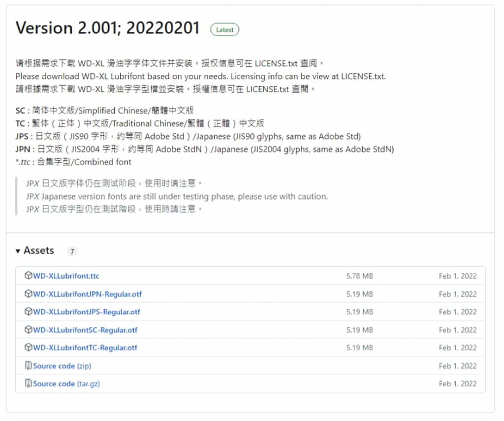Click the archive icon beside Source code (tar.gz)
This screenshot has width=504, height=421.
tap(28, 383)
